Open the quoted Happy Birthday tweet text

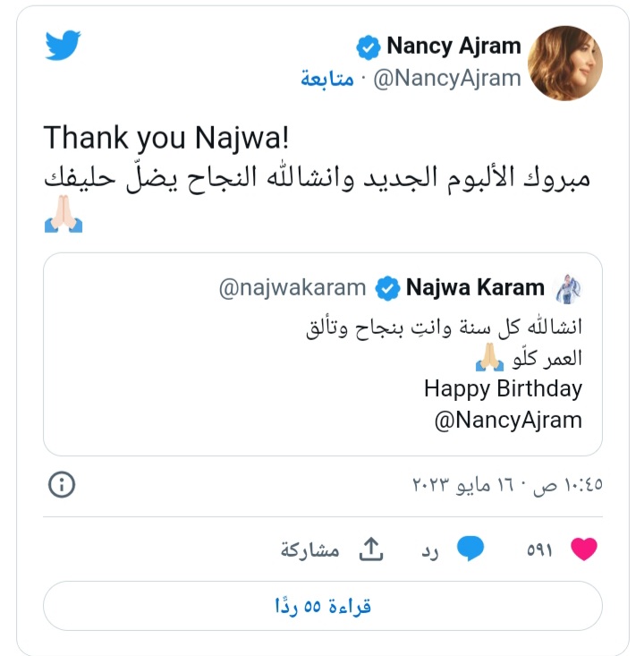(503, 388)
